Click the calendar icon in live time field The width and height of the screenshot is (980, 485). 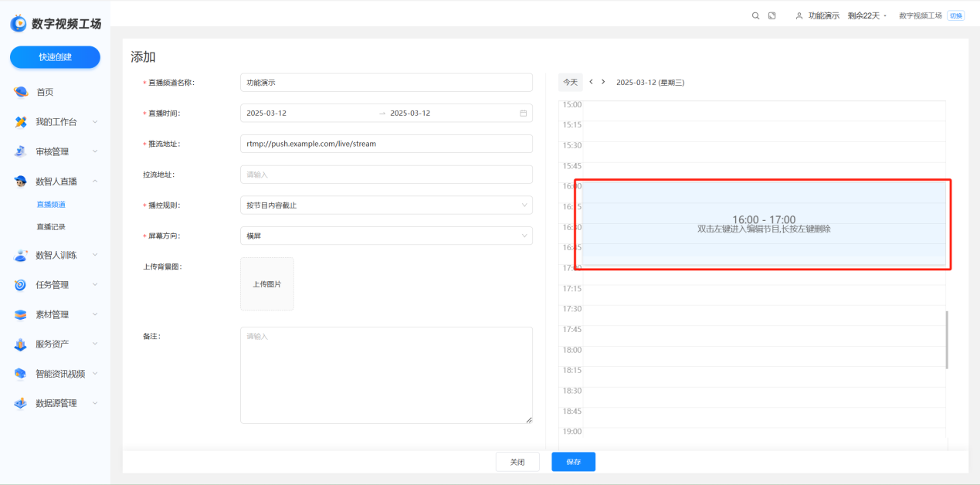coord(523,114)
